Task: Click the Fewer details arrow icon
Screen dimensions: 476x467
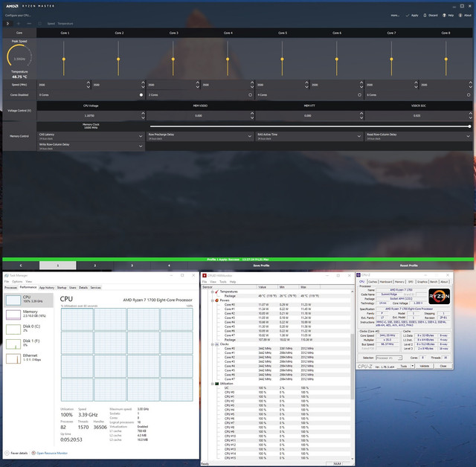Action: pos(7,453)
